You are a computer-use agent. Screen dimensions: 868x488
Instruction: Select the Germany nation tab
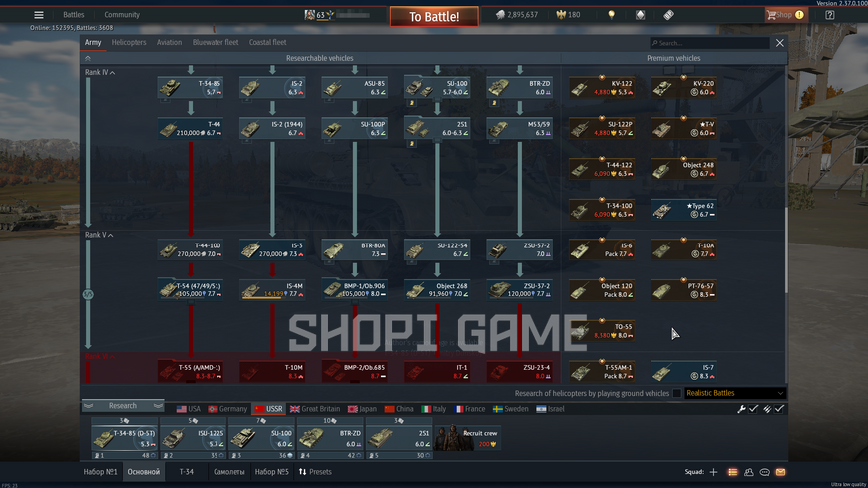(x=227, y=409)
